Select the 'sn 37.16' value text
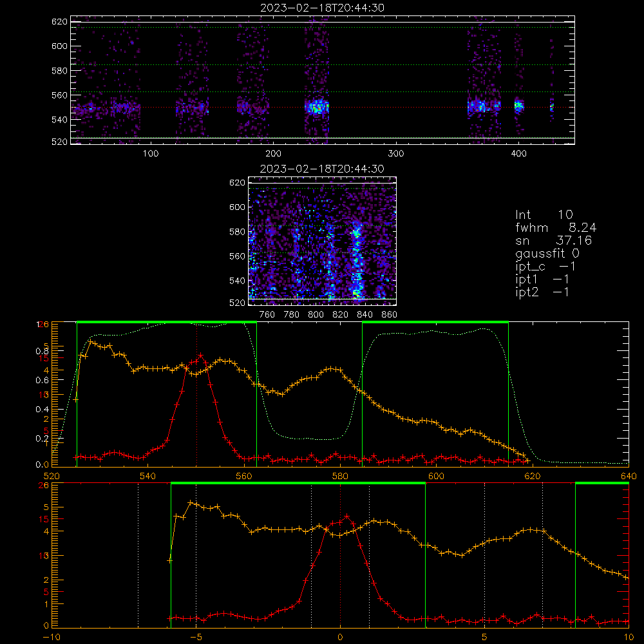Viewport: 644px width, 644px height. pyautogui.click(x=554, y=240)
